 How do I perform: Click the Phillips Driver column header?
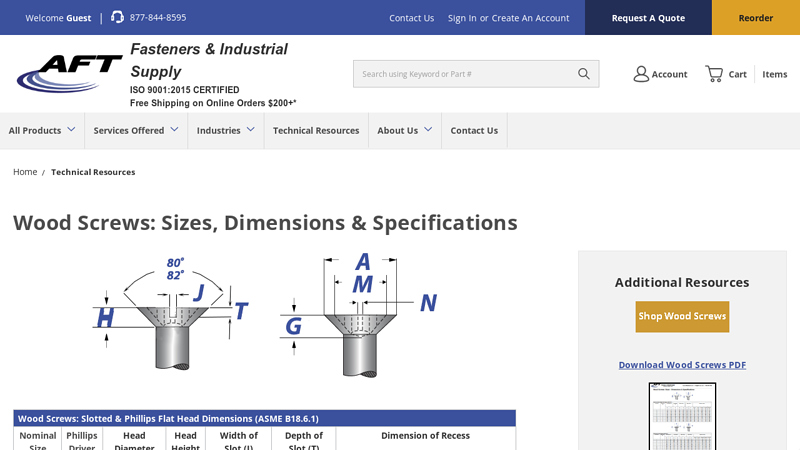82,440
